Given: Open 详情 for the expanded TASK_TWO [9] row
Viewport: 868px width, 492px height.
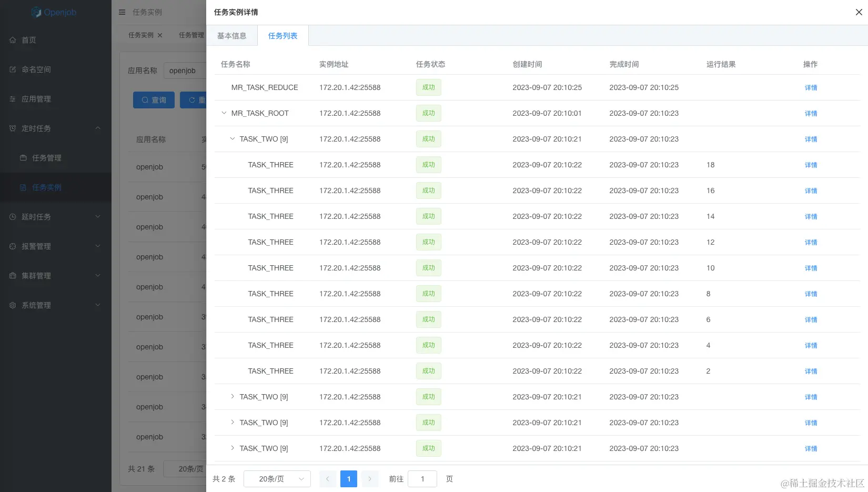Looking at the screenshot, I should (x=811, y=139).
